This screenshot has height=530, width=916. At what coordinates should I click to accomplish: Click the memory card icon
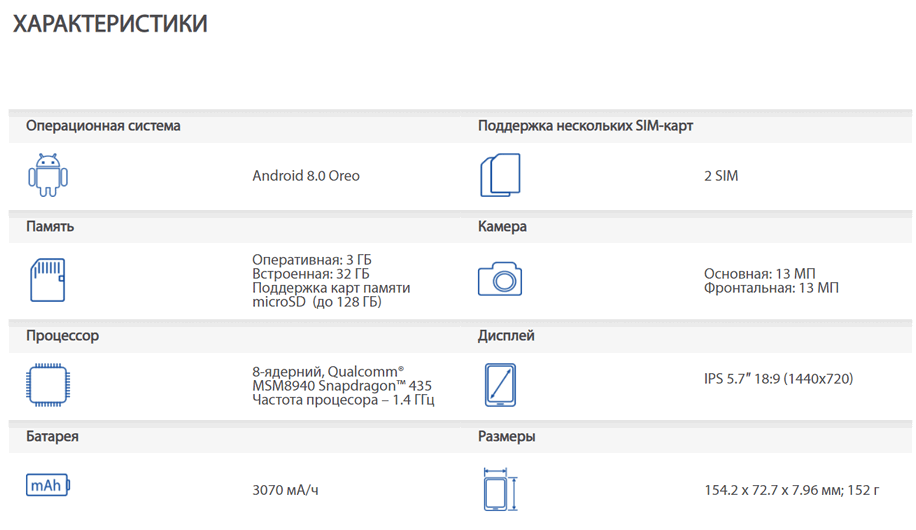pos(47,280)
